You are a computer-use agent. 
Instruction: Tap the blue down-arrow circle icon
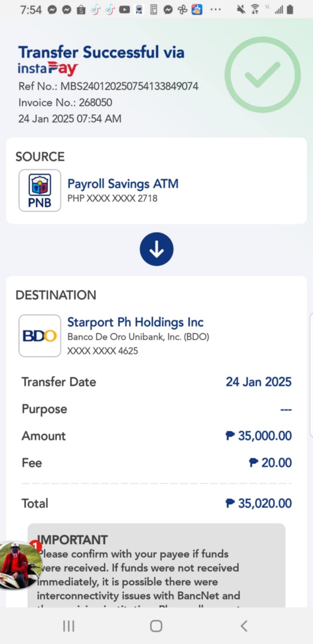coord(156,249)
